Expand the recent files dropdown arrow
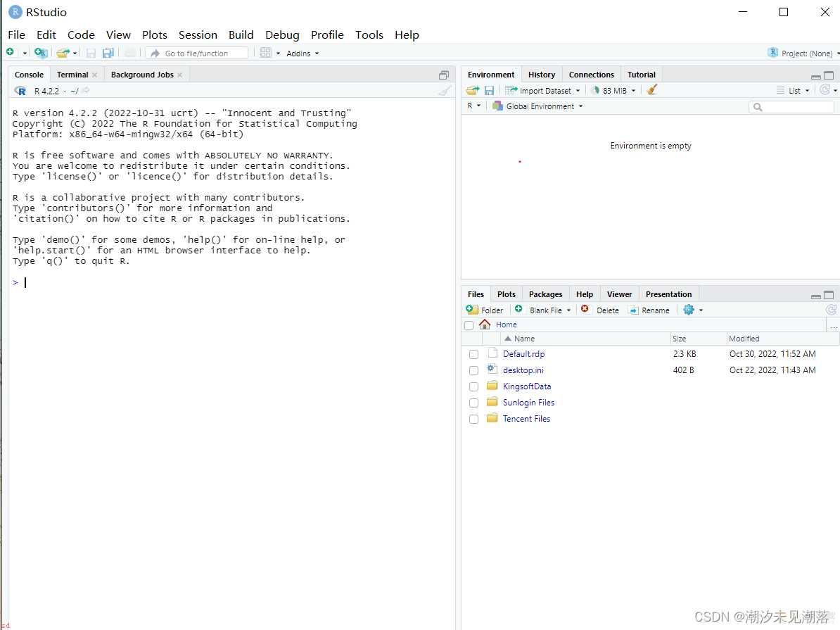 pyautogui.click(x=75, y=53)
